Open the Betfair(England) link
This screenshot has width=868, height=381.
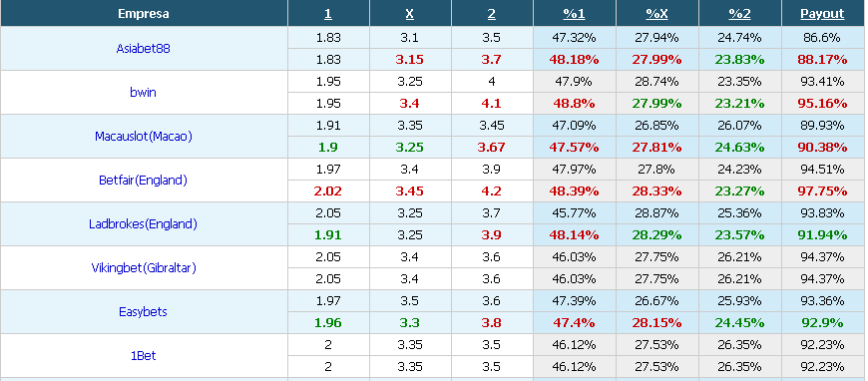coord(144,180)
